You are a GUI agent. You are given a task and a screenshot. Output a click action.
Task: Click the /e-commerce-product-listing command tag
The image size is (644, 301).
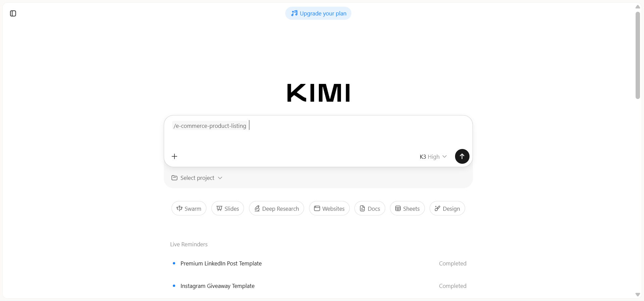coord(210,126)
